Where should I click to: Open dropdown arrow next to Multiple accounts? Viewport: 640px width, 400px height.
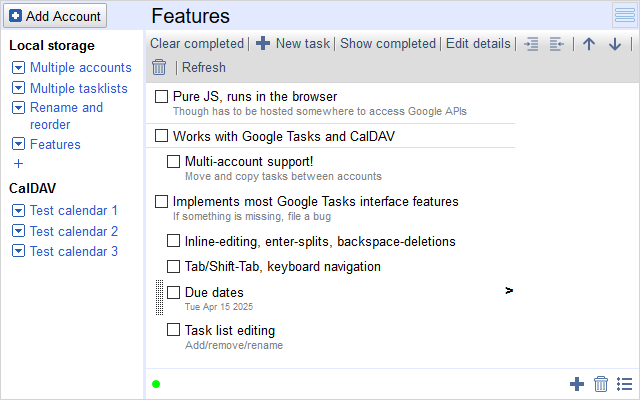pos(19,68)
